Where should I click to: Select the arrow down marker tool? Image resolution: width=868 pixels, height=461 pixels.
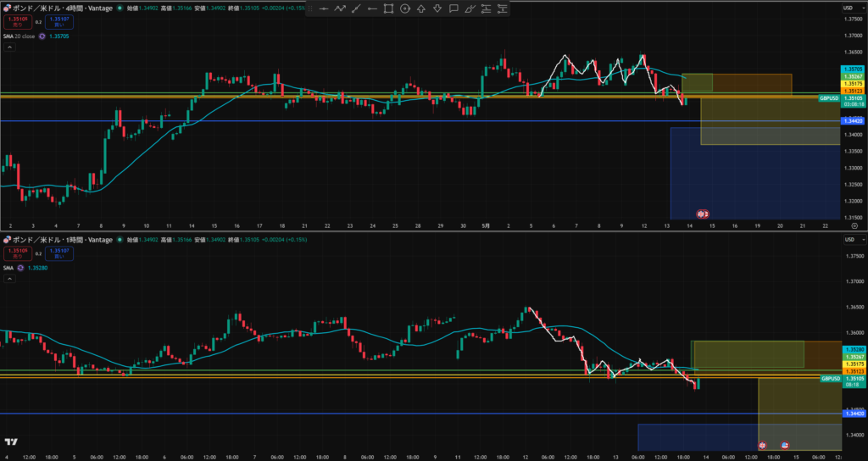tap(437, 8)
